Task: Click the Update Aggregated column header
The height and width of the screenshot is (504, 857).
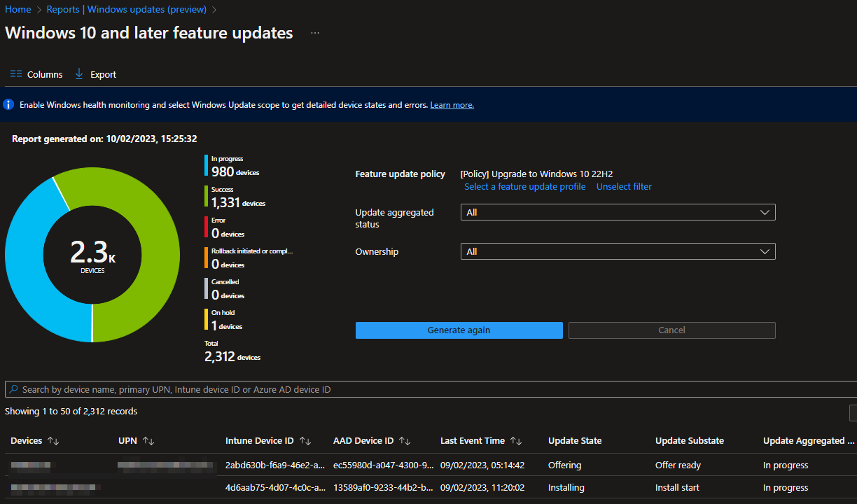Action: 809,441
